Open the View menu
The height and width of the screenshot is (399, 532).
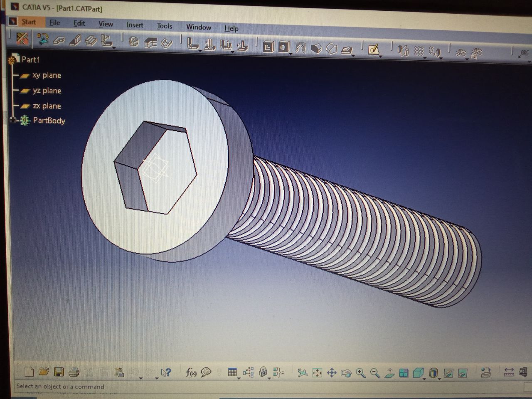(106, 24)
